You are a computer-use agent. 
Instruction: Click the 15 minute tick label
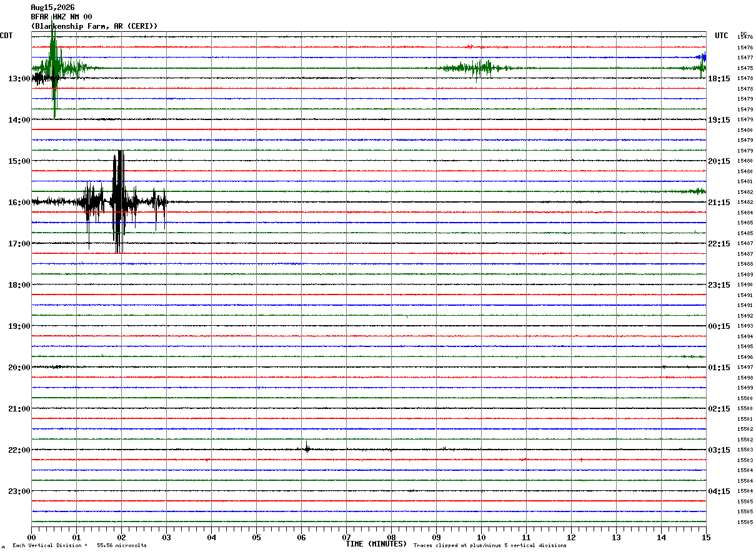pos(706,537)
